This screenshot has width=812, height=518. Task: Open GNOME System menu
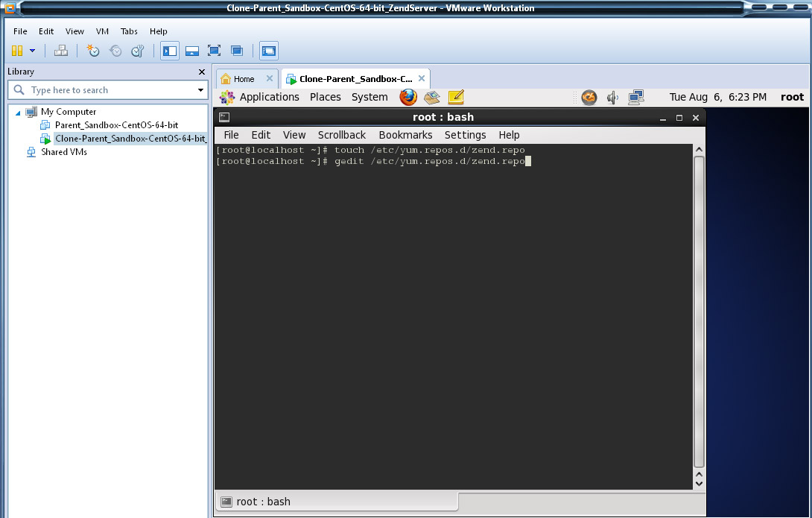369,97
